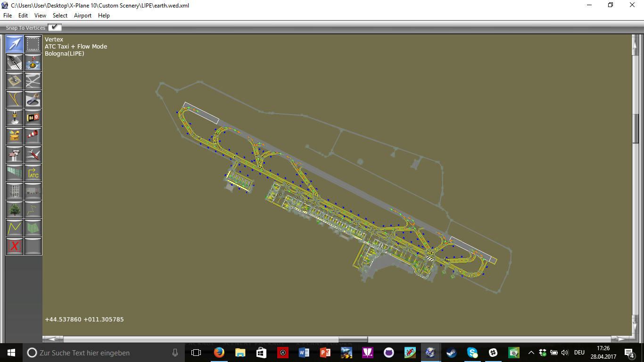Choose the Runway creation tool
Viewport: 644px width, 362px height.
click(15, 63)
